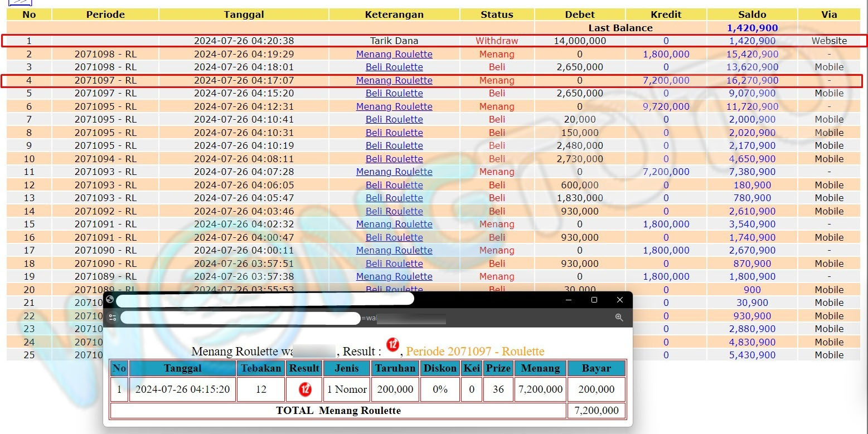Screen dimensions: 868x434
Task: Open Beli Roulette link with 20,000 debet
Action: click(x=394, y=119)
